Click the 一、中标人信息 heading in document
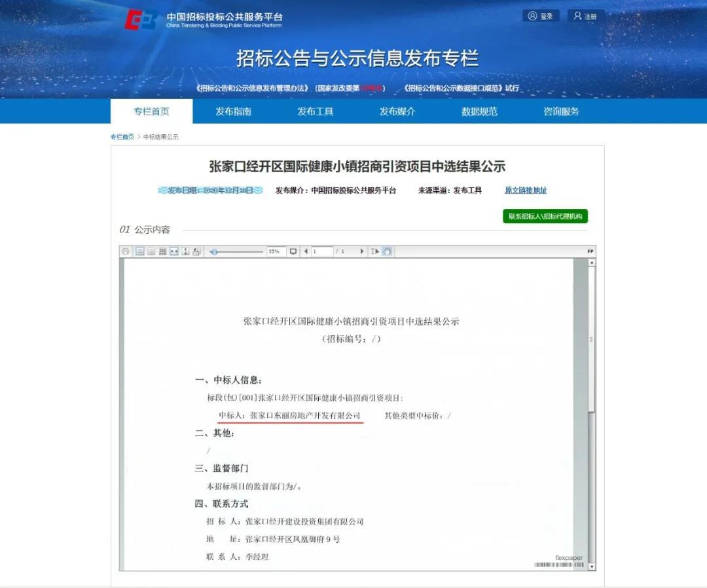This screenshot has height=588, width=707. pyautogui.click(x=228, y=380)
